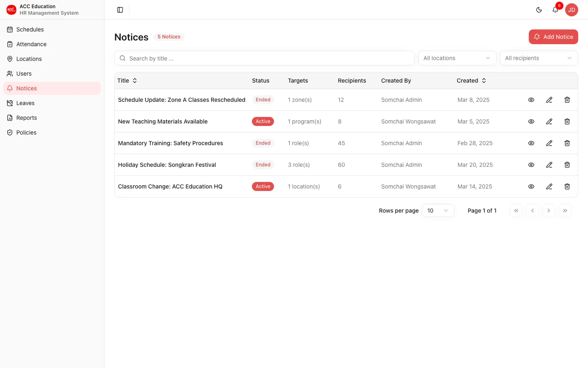This screenshot has height=368, width=588.
Task: Click Created By column header
Action: tap(396, 81)
